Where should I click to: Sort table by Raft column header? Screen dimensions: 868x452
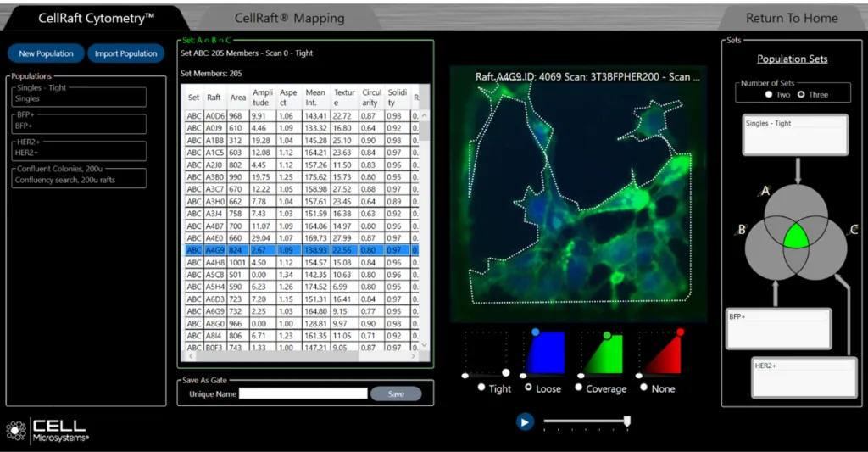point(214,98)
